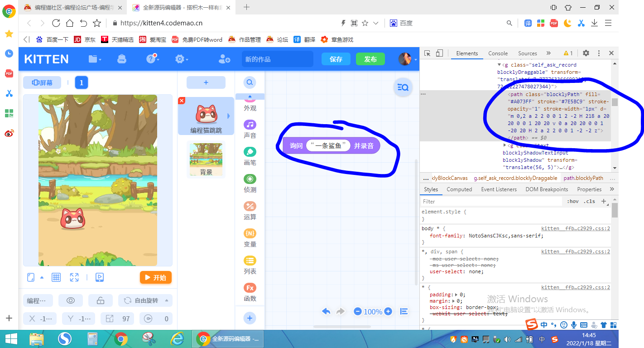The image size is (644, 348).
Task: Open the workspace block search icon
Action: pos(403,87)
